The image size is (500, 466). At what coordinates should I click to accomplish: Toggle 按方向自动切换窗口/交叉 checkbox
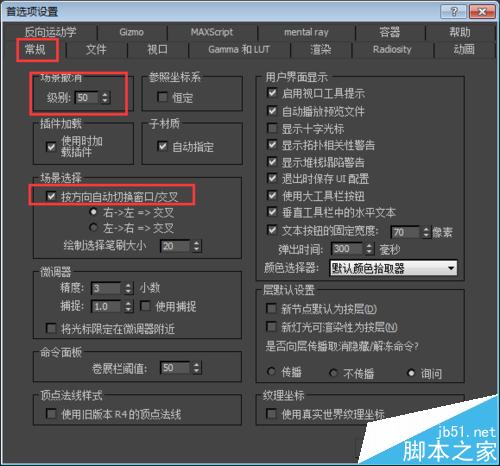51,196
